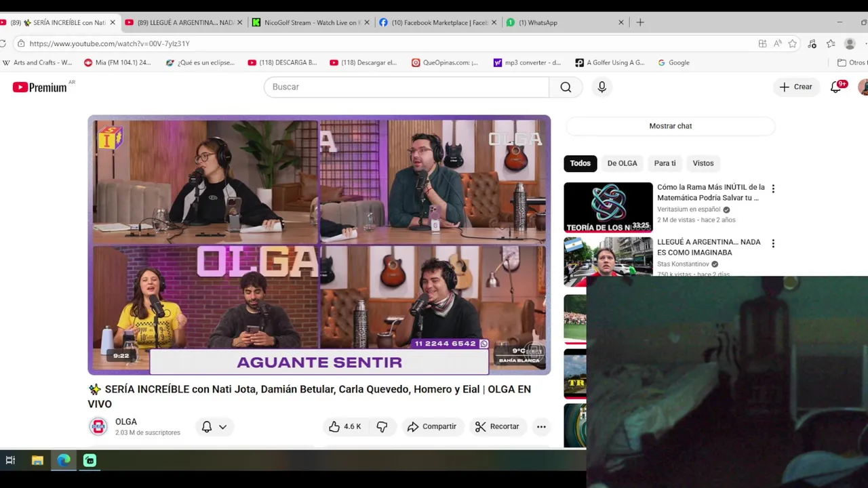Viewport: 868px width, 488px height.
Task: Open the Edge favorites list icon
Action: click(x=831, y=43)
